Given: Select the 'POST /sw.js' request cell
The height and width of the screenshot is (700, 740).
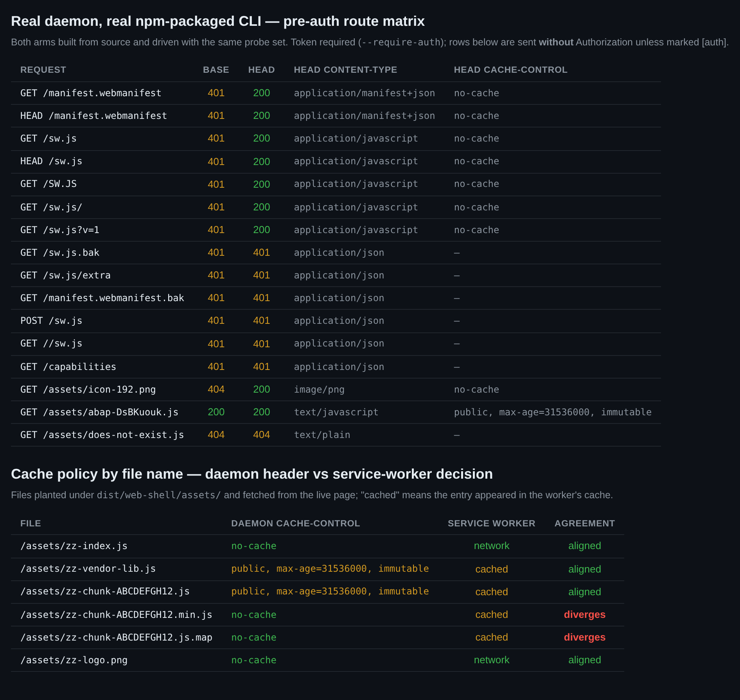Looking at the screenshot, I should click(51, 321).
